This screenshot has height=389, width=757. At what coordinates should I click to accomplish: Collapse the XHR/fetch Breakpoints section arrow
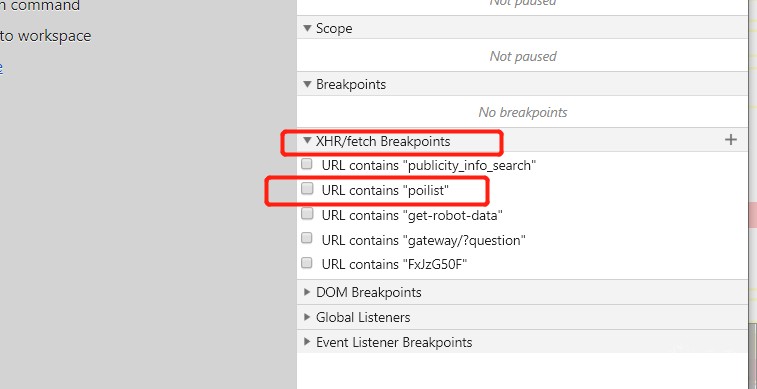tap(307, 141)
